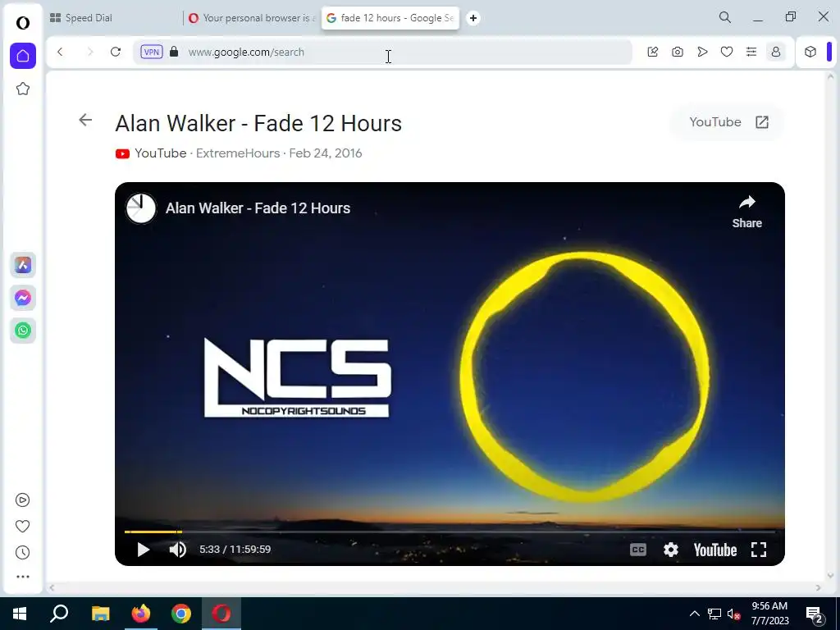
Task: Toggle closed captions CC on video
Action: click(x=637, y=550)
